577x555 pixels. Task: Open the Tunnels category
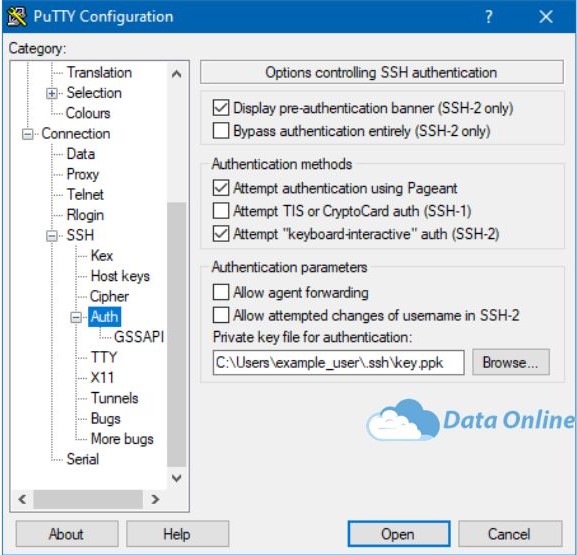(x=114, y=398)
